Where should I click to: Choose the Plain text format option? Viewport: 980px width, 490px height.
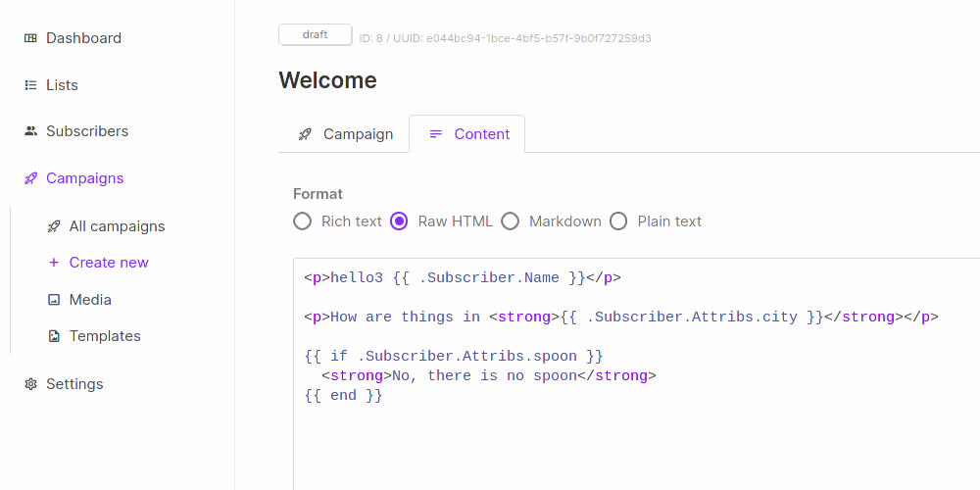(618, 221)
